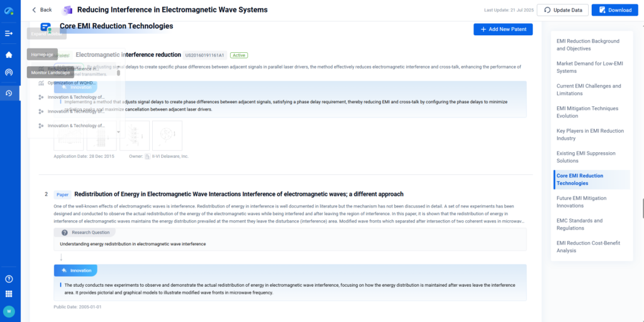Viewport: 644px width, 322px height.
Task: Select Future EMI Mitigation Innovations section
Action: (582, 202)
